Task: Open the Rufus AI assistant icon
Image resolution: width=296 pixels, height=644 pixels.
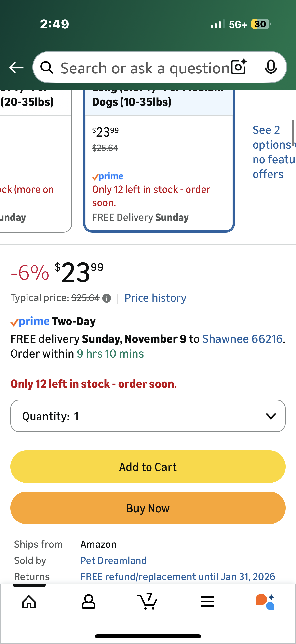Action: click(265, 602)
